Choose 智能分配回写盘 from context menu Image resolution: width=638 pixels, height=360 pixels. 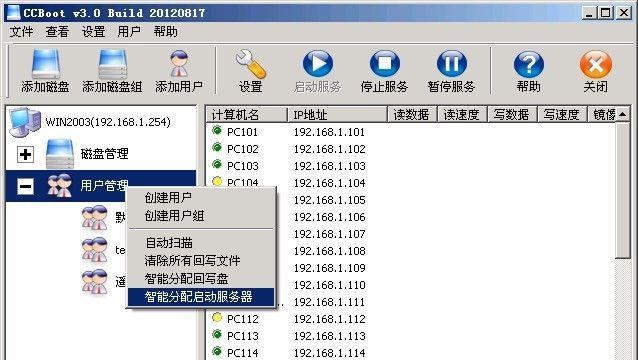point(201,279)
